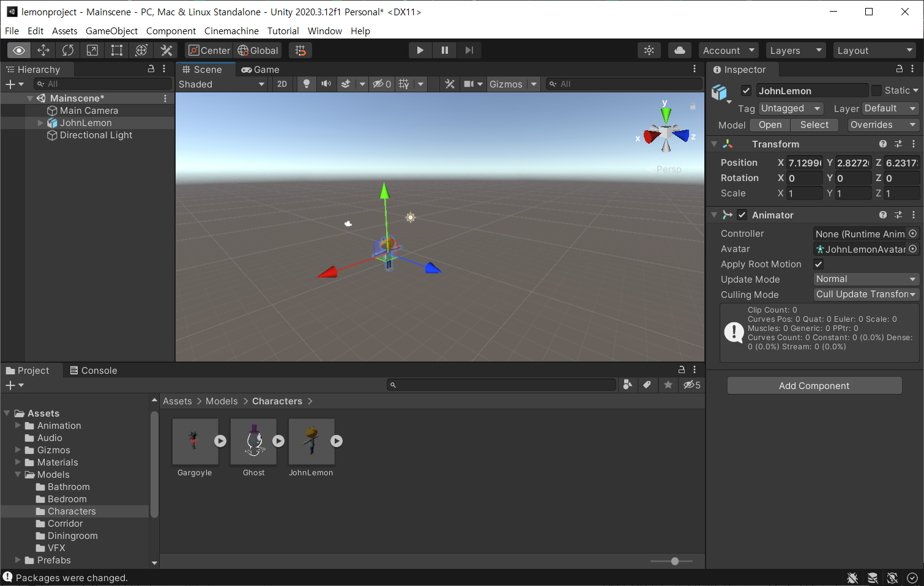Open Animator component preset icon

pyautogui.click(x=898, y=215)
